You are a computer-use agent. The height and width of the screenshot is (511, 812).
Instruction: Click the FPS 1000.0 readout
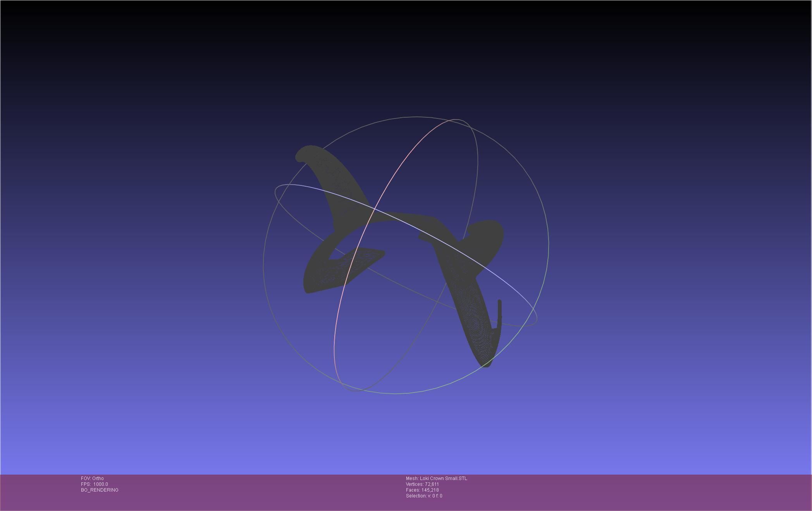coord(95,484)
